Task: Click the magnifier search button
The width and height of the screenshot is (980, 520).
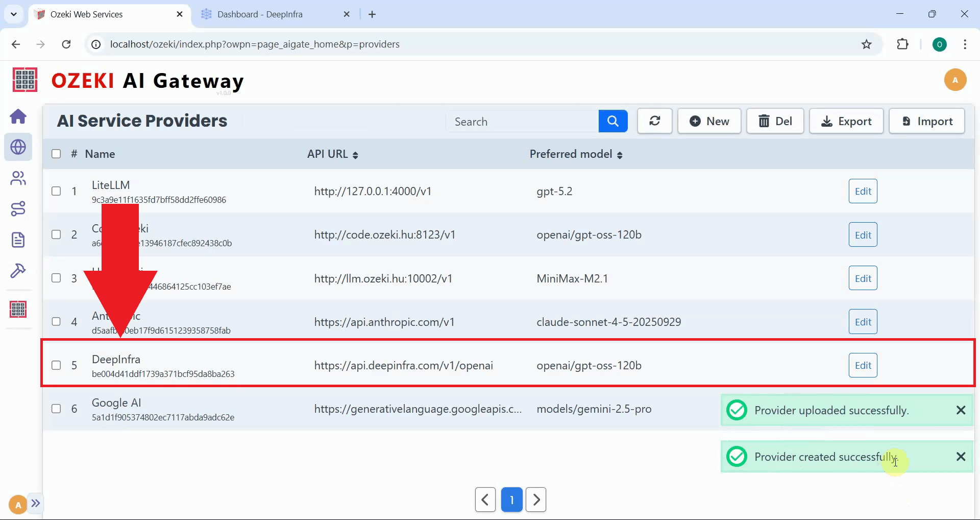Action: (x=612, y=122)
